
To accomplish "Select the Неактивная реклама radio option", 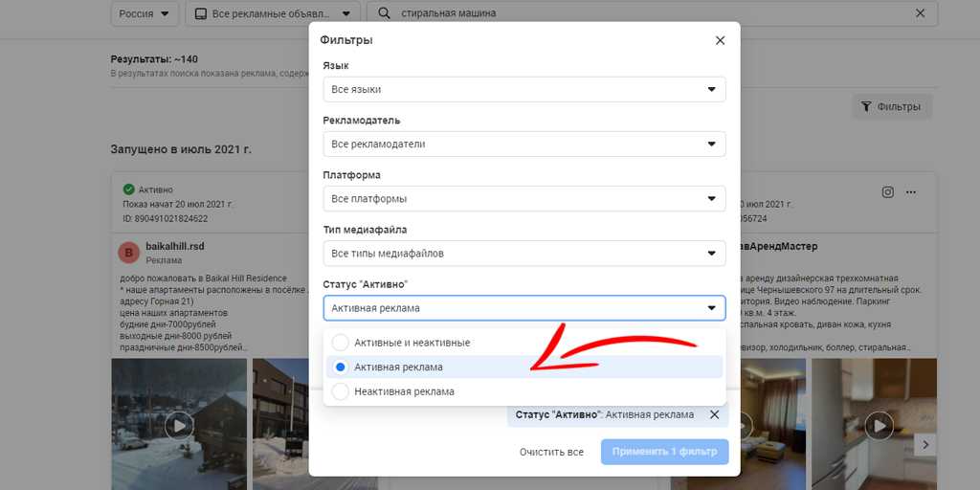I will [340, 391].
